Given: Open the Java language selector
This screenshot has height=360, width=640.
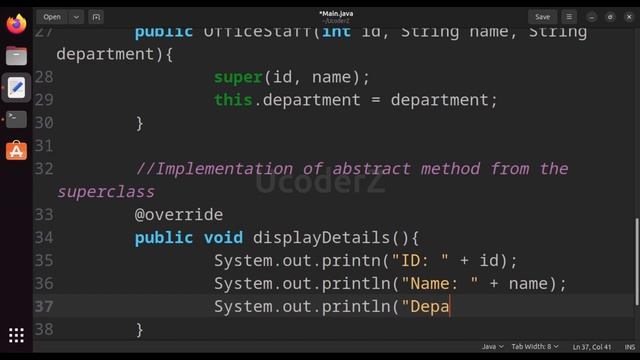Looking at the screenshot, I should tap(492, 347).
